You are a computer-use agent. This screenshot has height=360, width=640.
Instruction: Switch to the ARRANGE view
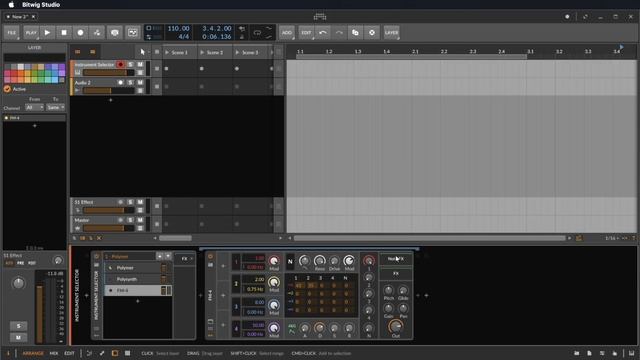coord(33,353)
